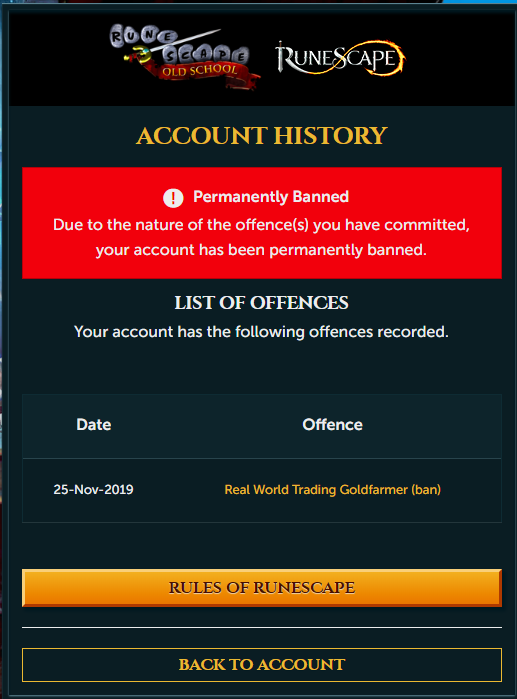
Task: Select the Offence column header
Action: click(332, 424)
